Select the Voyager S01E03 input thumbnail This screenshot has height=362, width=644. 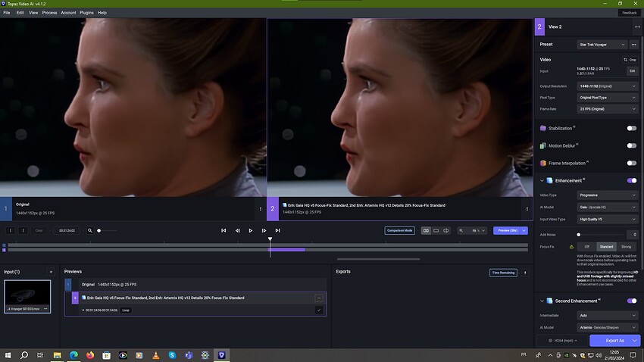[x=27, y=294]
